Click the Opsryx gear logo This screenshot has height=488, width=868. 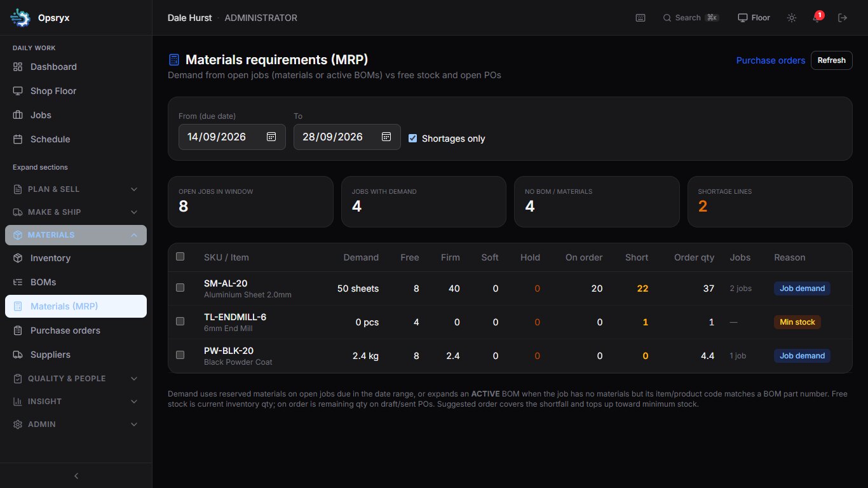pyautogui.click(x=20, y=18)
